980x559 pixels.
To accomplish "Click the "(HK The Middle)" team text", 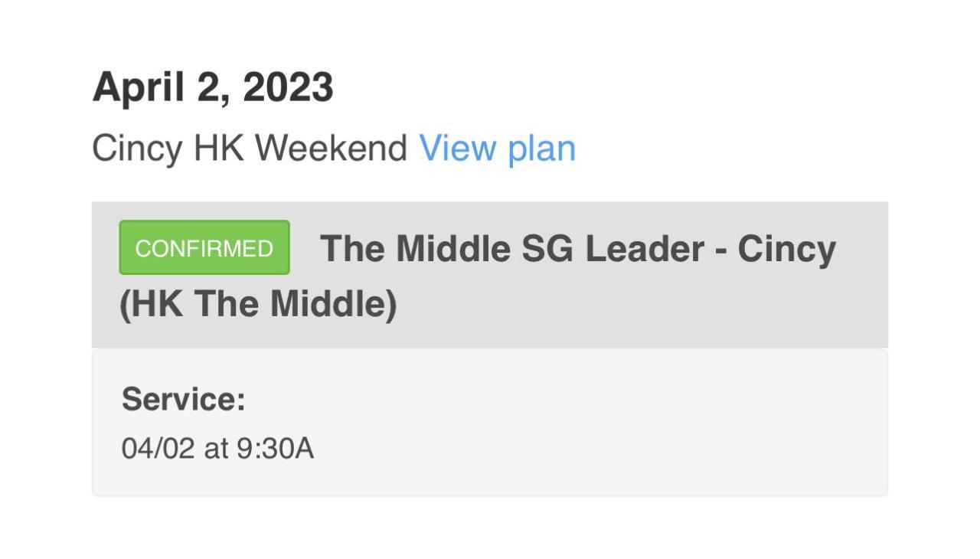I will (x=258, y=305).
